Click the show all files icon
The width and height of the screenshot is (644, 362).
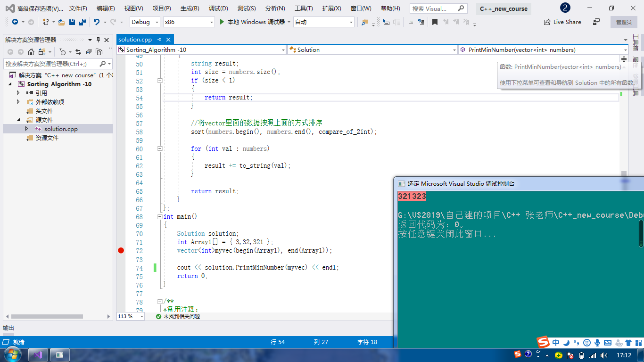pos(99,52)
